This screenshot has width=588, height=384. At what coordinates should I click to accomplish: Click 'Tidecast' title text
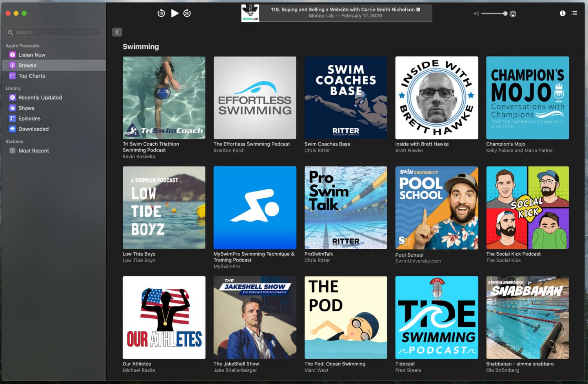point(405,364)
